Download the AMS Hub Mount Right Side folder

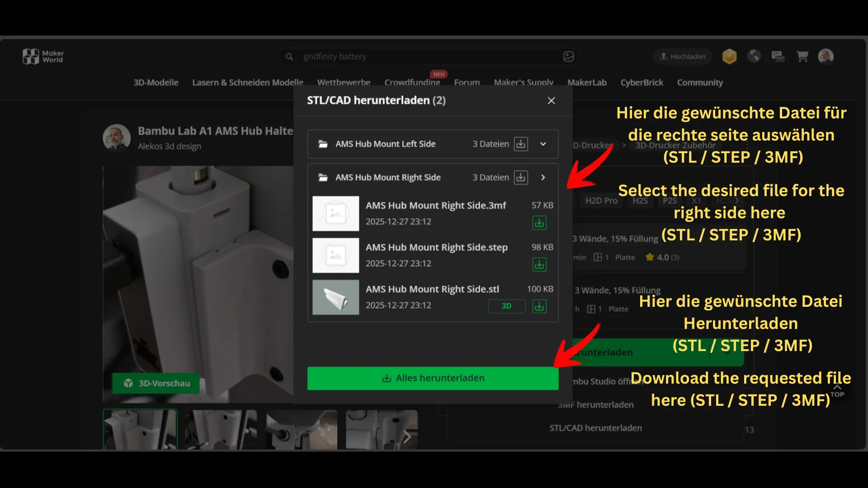point(521,178)
